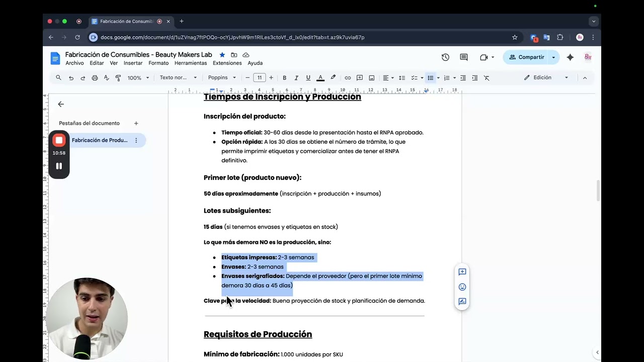644x362 pixels.
Task: Toggle italic formatting
Action: pos(296,78)
